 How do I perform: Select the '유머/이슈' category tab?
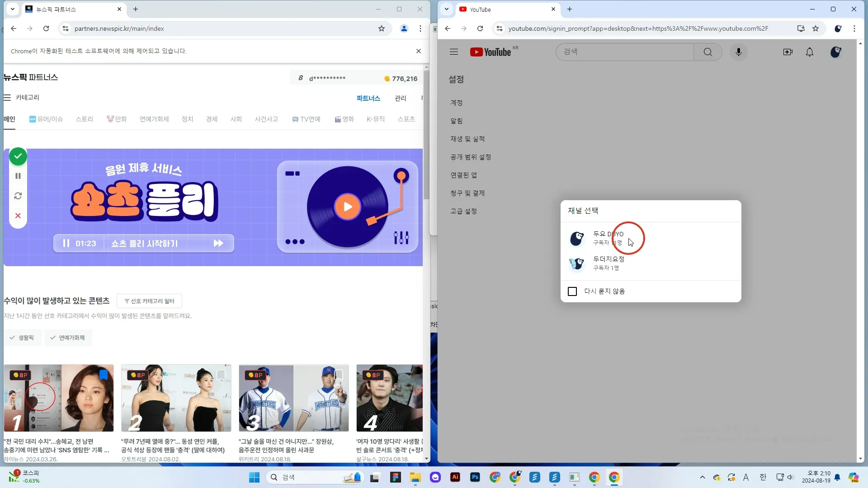(46, 119)
